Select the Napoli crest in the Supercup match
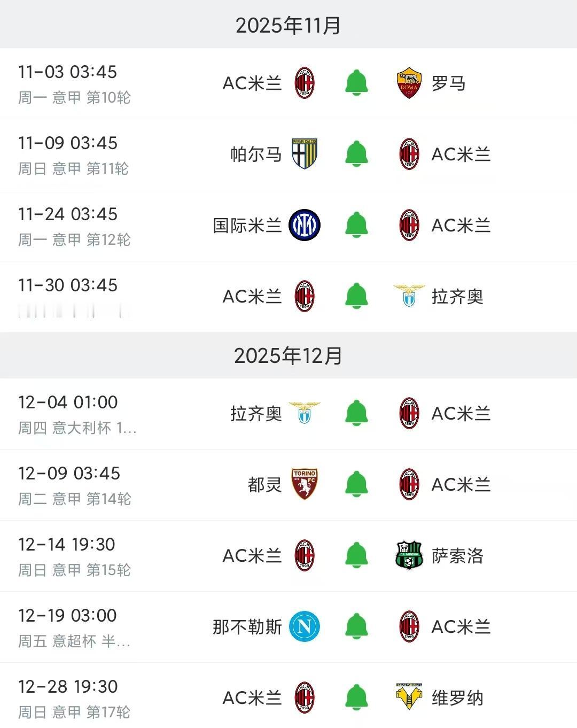 303,626
